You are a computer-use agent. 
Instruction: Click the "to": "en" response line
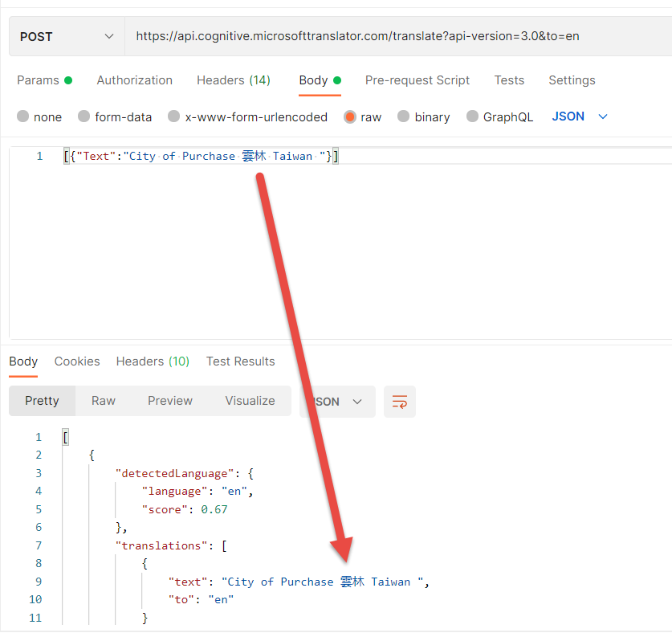[201, 599]
